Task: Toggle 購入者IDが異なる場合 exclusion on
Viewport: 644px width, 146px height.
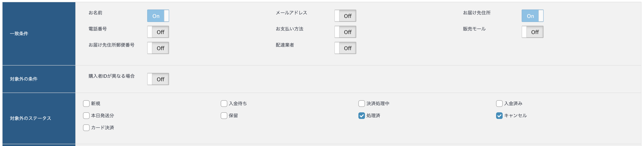Action: pos(158,79)
